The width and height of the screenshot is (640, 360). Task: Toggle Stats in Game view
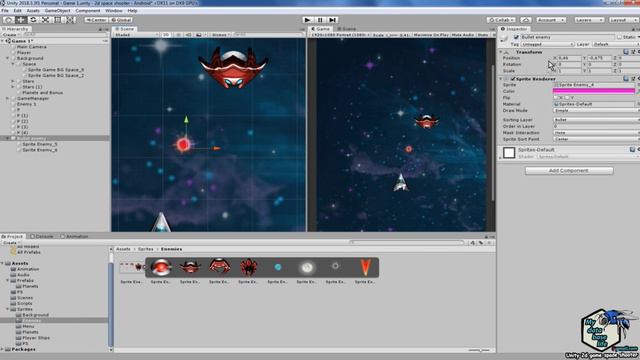pos(483,35)
